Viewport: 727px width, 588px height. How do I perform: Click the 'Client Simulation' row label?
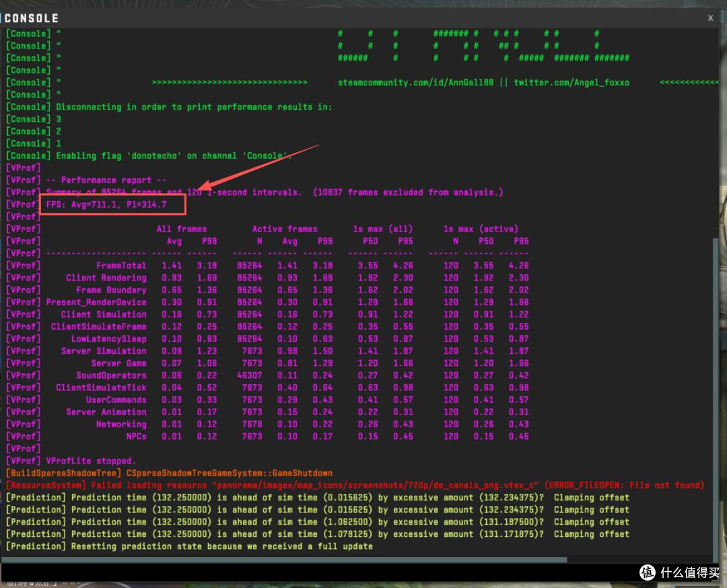[x=104, y=314]
